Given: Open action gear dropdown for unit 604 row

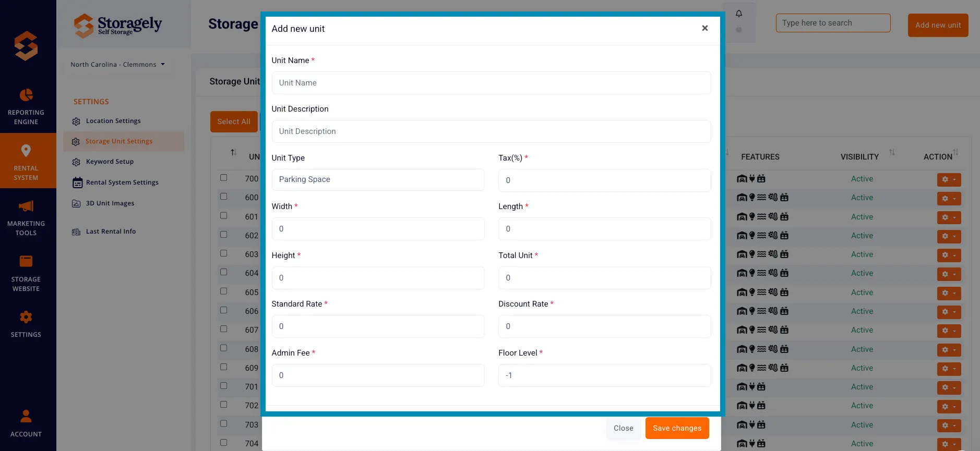Looking at the screenshot, I should coord(949,274).
